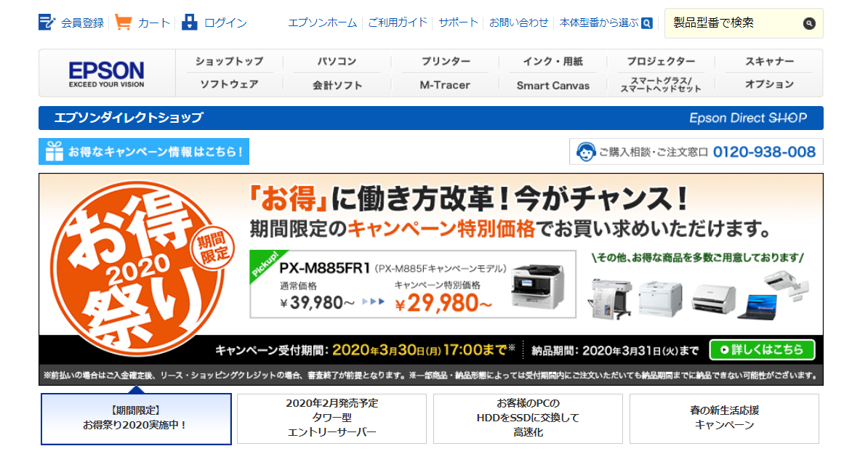The width and height of the screenshot is (868, 454).
Task: Select 会計ソフト menu item
Action: (337, 85)
